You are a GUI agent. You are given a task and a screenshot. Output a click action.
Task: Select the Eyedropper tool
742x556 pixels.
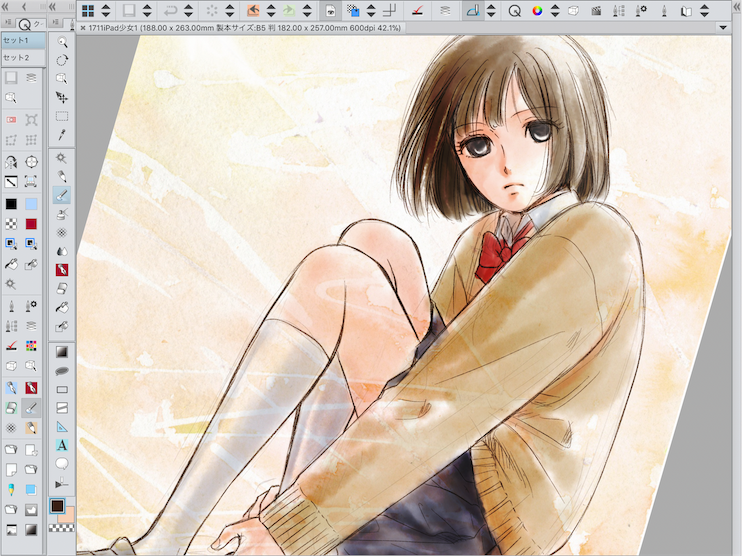tap(62, 135)
